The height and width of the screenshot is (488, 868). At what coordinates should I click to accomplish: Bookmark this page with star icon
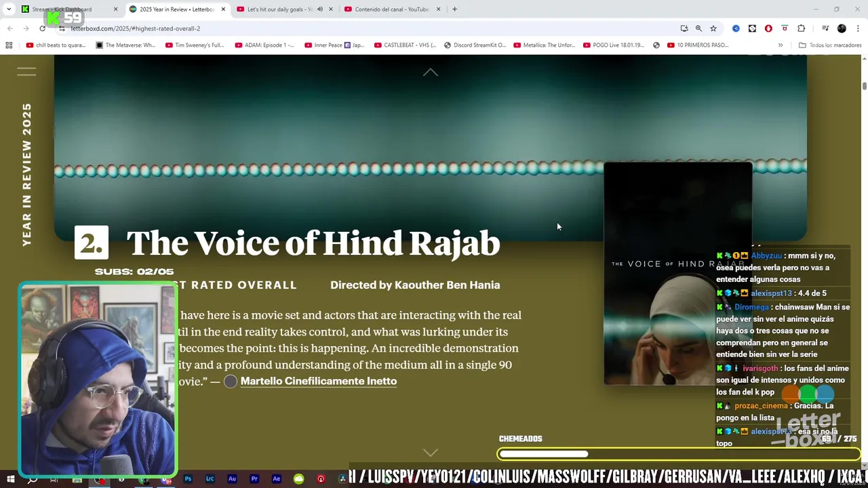pyautogui.click(x=713, y=28)
